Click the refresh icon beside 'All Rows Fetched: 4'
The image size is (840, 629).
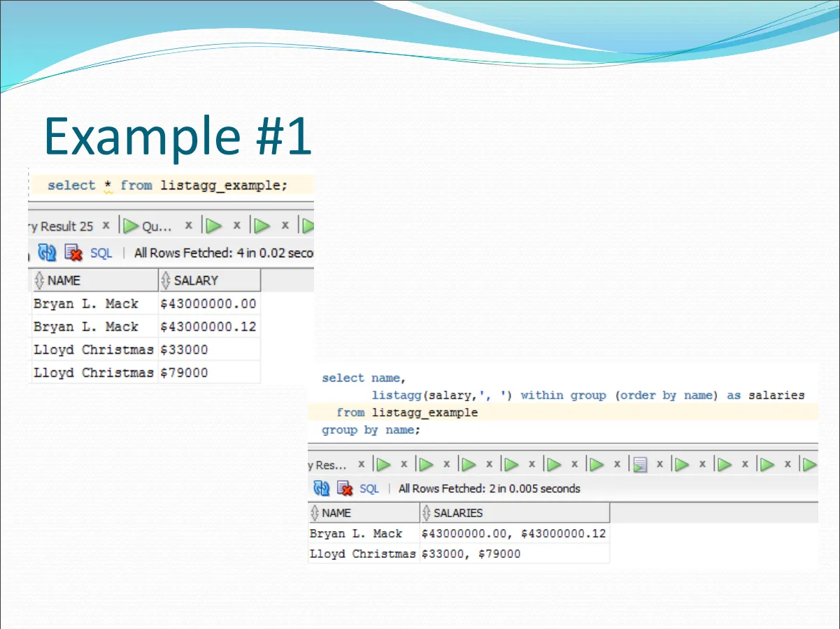point(47,252)
